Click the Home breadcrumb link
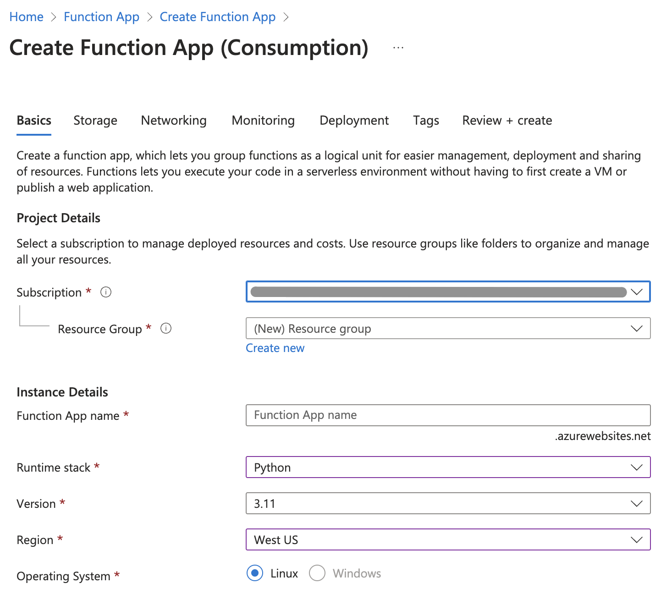This screenshot has height=616, width=672. 27,16
